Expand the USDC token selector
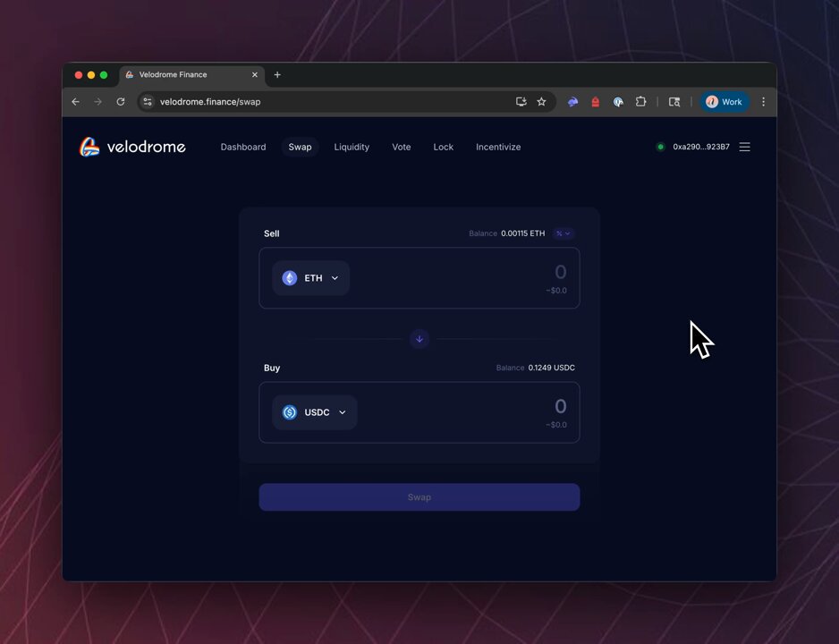 315,412
